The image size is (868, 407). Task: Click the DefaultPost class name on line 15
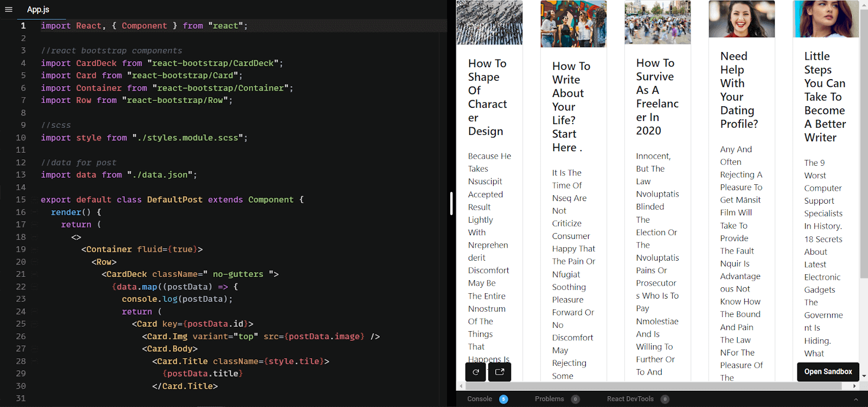pyautogui.click(x=175, y=200)
